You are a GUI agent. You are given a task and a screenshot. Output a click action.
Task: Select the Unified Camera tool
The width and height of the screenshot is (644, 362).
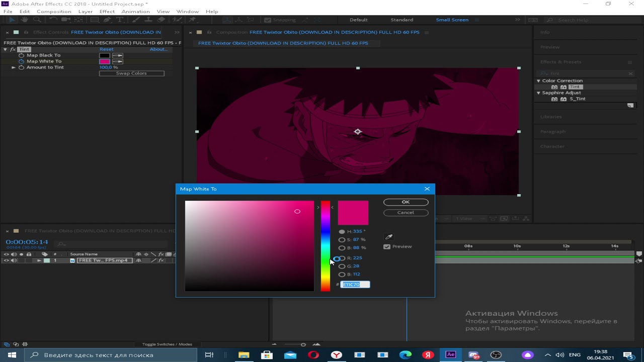point(65,20)
